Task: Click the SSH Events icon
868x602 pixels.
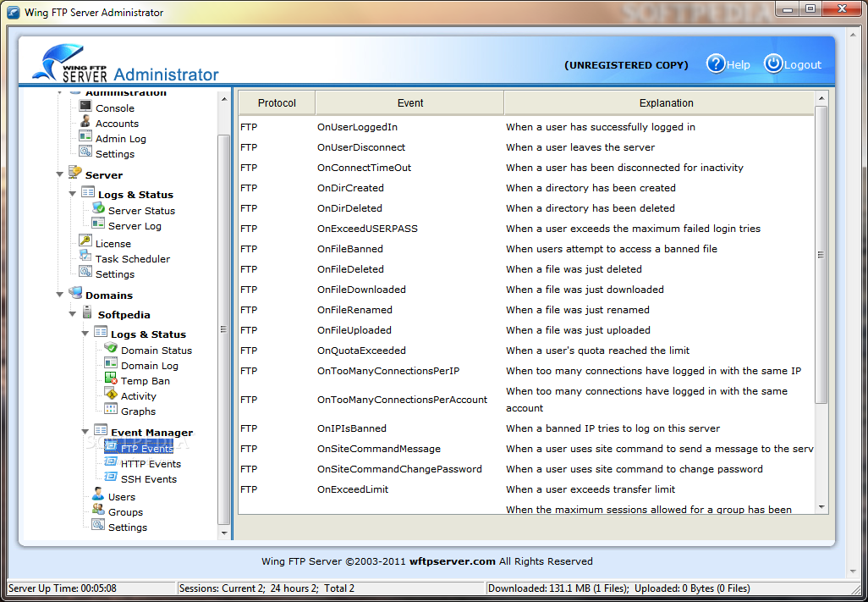Action: [111, 477]
